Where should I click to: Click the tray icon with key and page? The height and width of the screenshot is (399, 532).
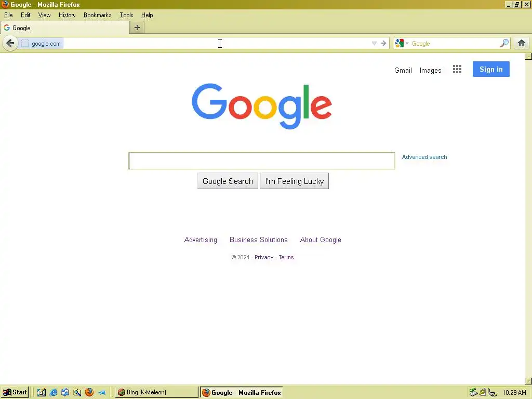tap(483, 392)
